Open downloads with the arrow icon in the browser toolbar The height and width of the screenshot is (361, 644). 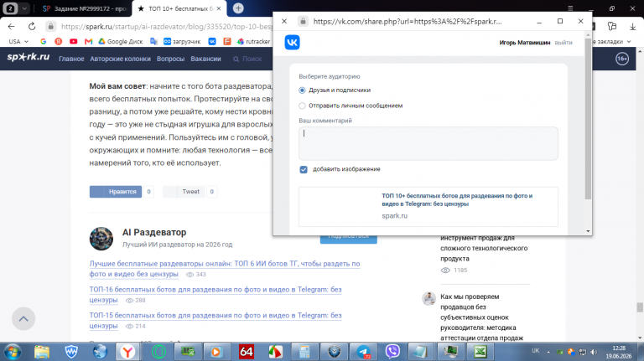point(632,26)
